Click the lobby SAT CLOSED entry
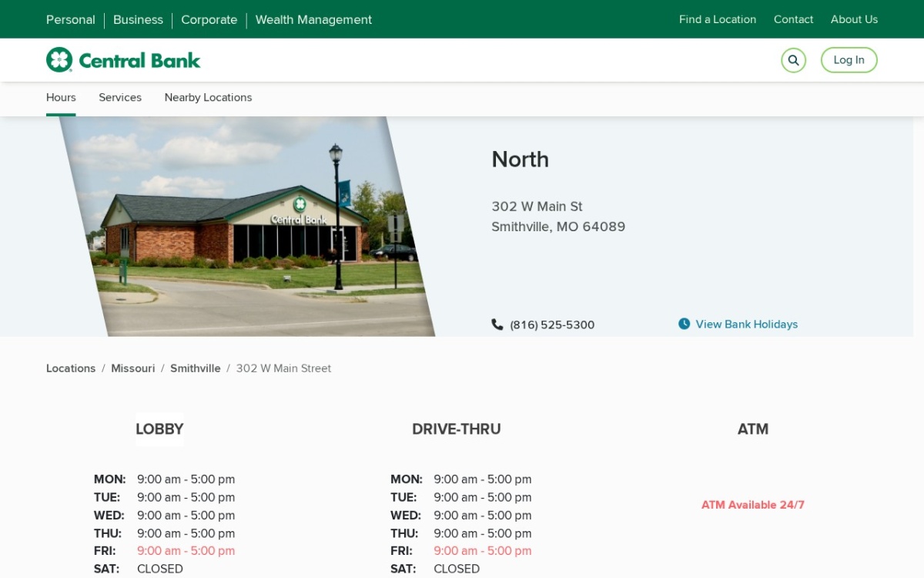The width and height of the screenshot is (924, 578). pyautogui.click(x=160, y=569)
